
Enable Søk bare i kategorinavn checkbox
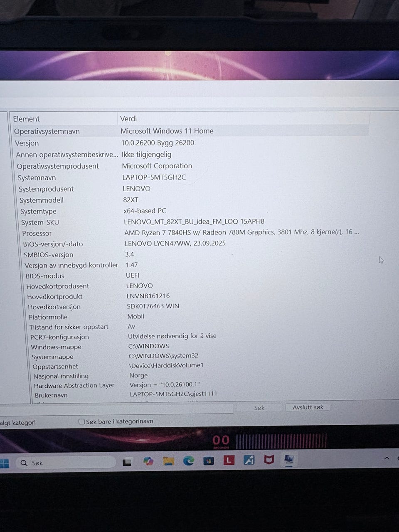[x=81, y=421]
